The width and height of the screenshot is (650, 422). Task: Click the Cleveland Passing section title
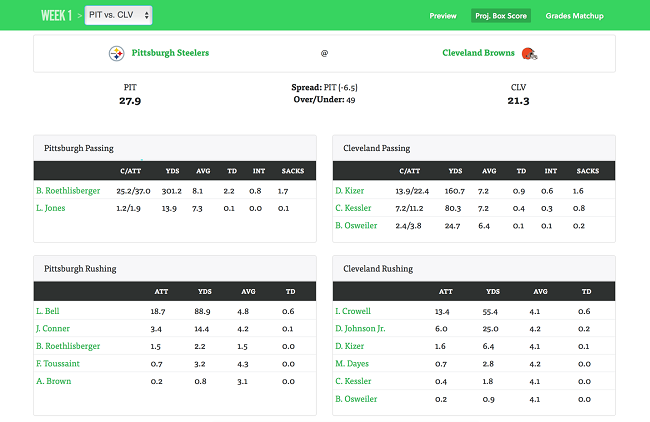coord(376,148)
